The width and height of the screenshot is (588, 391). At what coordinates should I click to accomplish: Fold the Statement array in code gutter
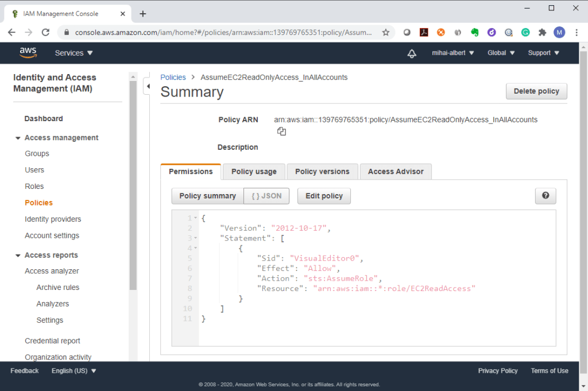pos(196,238)
